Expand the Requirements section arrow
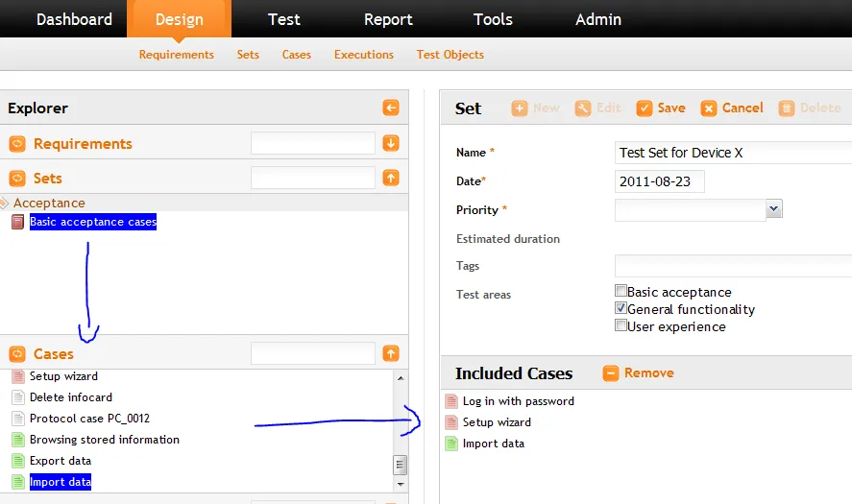 tap(391, 144)
